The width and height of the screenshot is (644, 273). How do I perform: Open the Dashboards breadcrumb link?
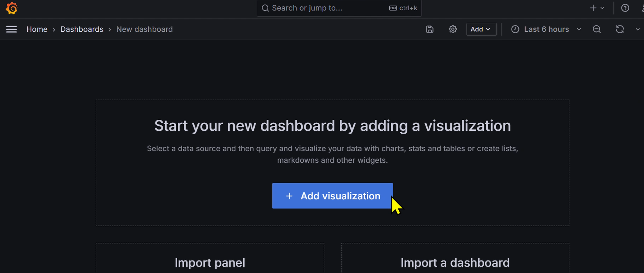[x=82, y=29]
